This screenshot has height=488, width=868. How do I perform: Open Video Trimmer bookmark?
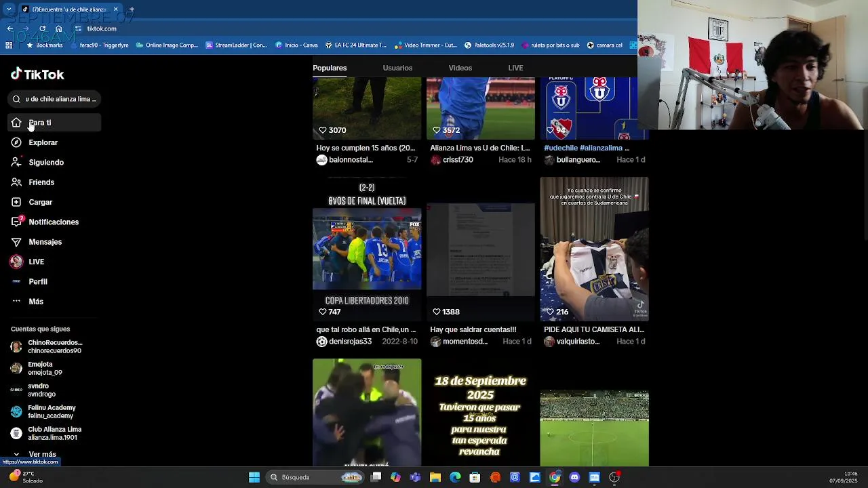426,45
